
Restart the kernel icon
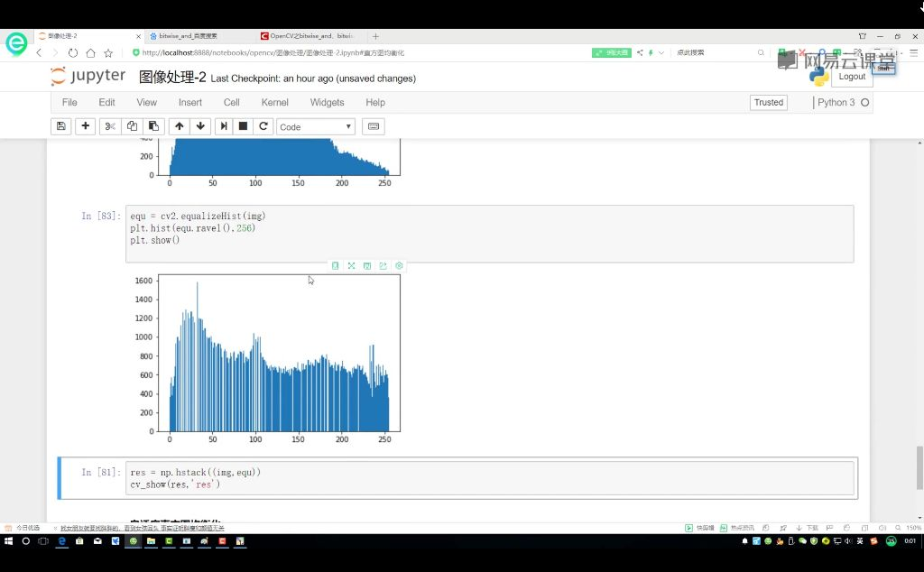[263, 126]
